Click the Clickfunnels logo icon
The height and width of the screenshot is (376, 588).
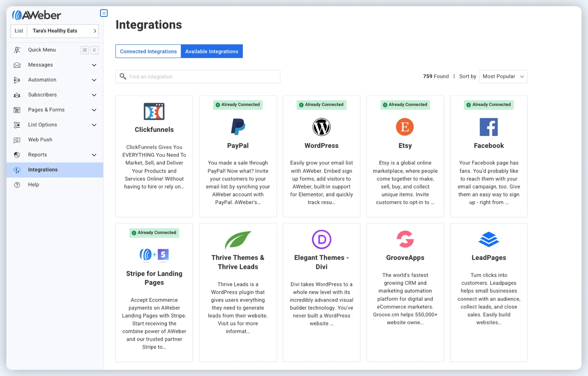click(x=154, y=112)
